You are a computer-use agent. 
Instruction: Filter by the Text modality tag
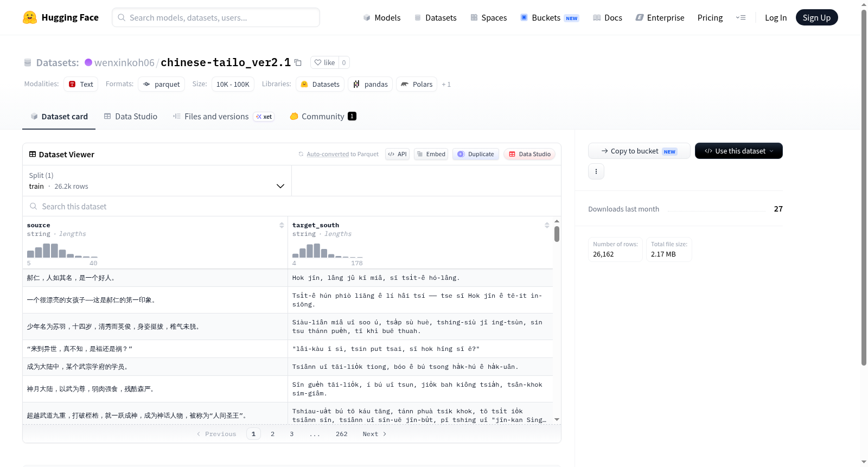81,84
